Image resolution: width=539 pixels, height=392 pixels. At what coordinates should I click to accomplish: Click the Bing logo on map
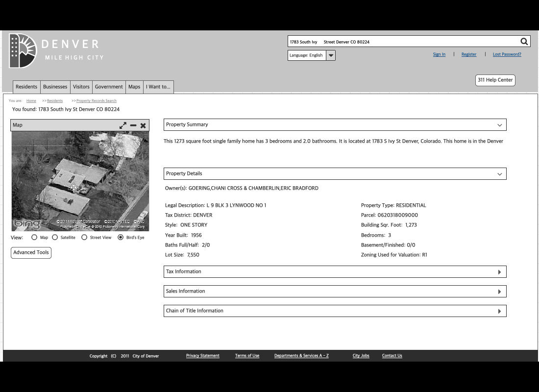[x=26, y=224]
